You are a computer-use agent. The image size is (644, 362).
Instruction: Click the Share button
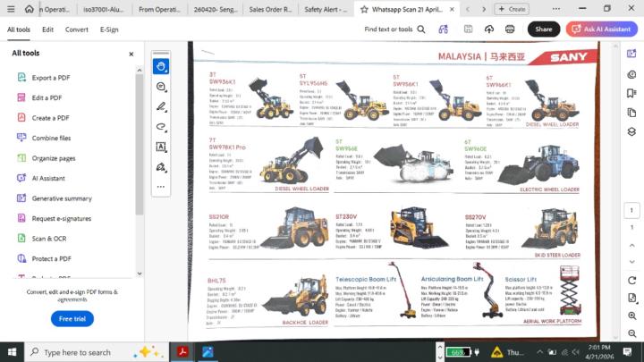pyautogui.click(x=544, y=29)
